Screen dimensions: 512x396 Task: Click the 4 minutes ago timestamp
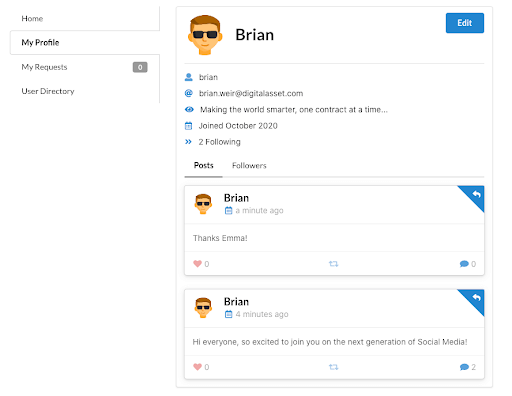point(262,314)
